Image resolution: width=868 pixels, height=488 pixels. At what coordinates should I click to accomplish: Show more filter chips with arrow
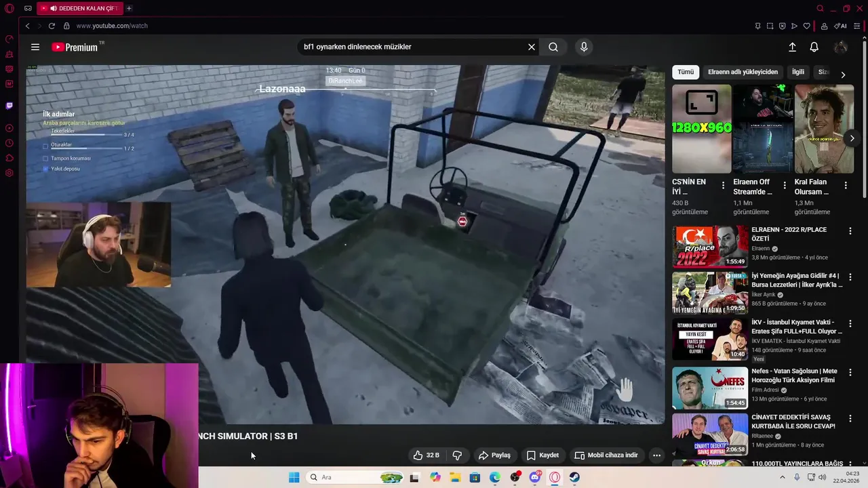point(843,75)
